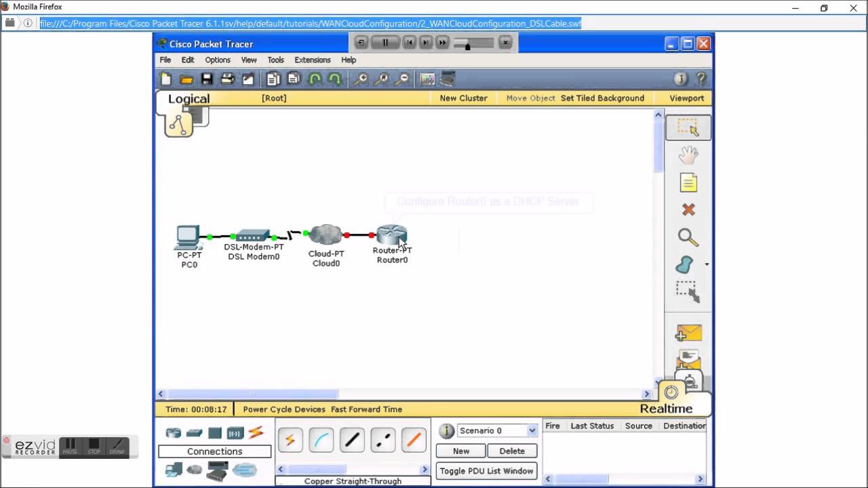Choose the Add Simple PDU envelope
The image size is (868, 488).
[689, 333]
